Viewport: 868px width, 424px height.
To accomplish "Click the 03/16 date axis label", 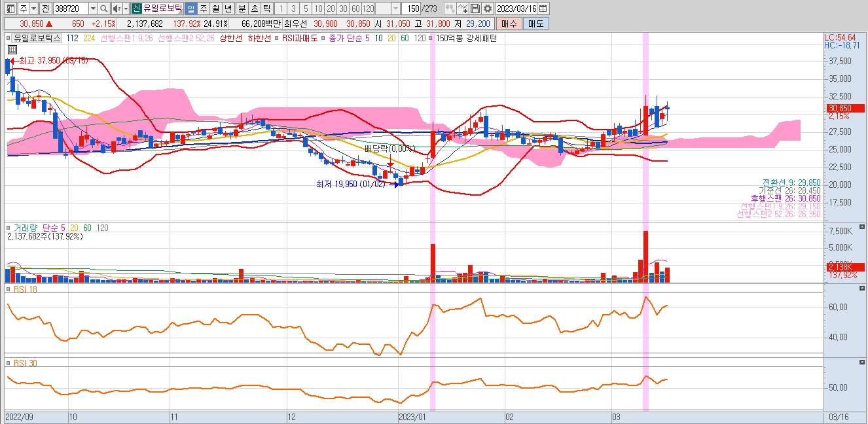I will point(839,416).
